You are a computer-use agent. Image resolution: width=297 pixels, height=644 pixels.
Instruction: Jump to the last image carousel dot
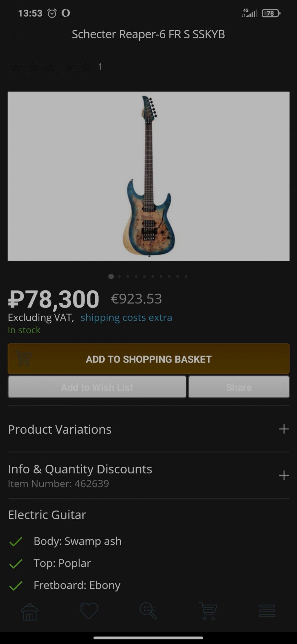(x=186, y=276)
